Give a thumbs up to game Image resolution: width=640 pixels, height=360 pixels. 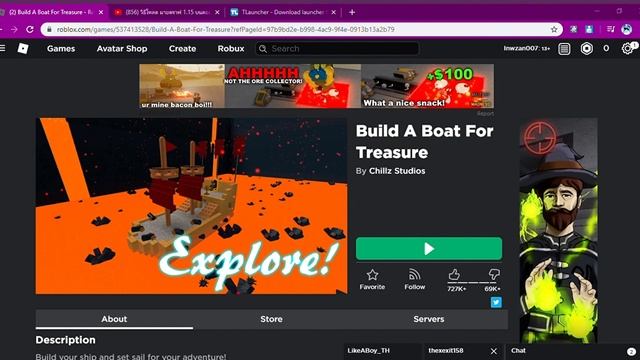tap(455, 275)
